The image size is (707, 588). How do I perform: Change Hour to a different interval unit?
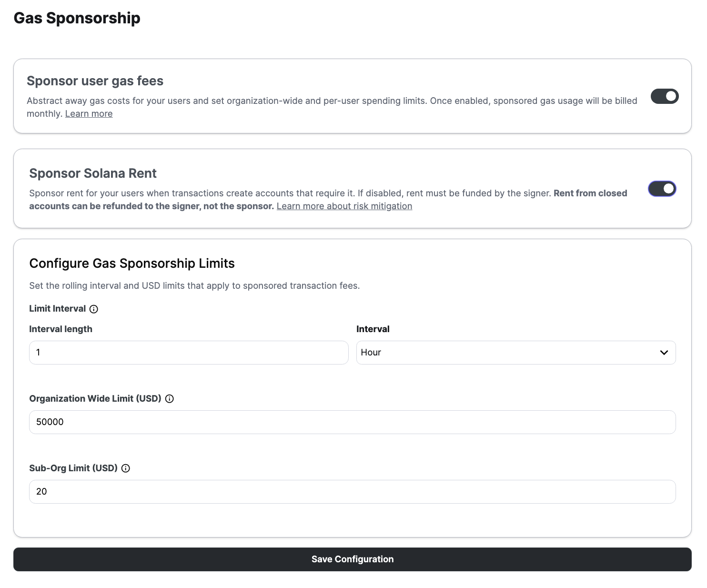click(x=516, y=353)
